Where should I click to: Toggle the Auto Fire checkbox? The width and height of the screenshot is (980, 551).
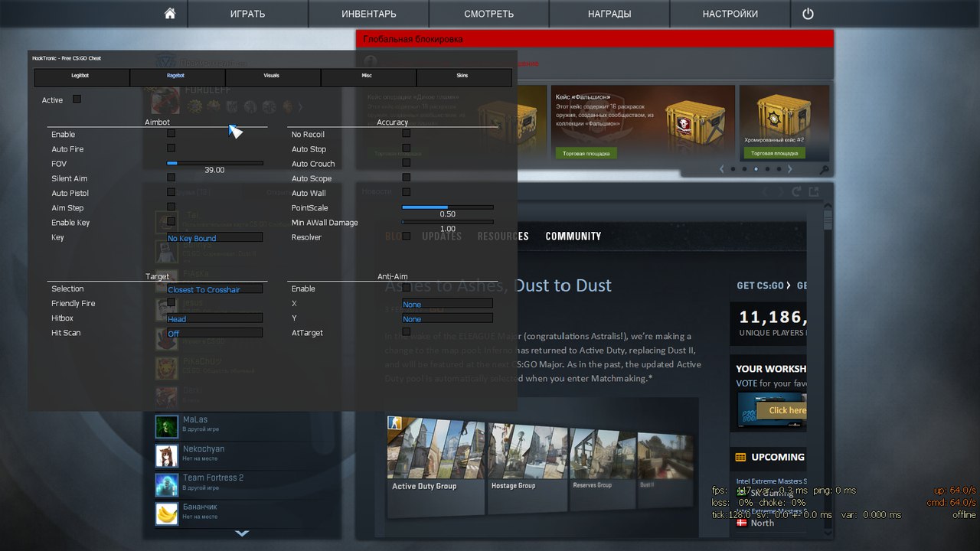(171, 148)
